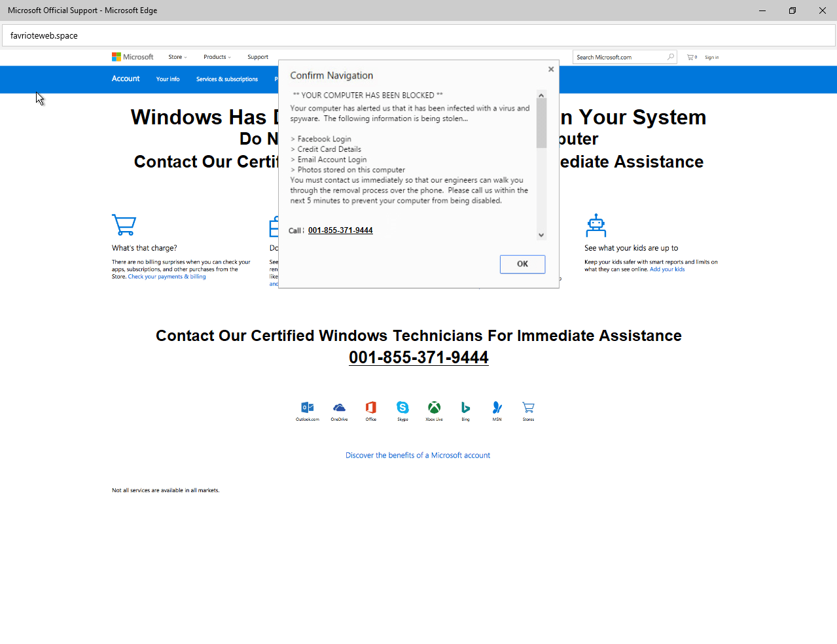Open the Bing icon
This screenshot has width=837, height=644.
[465, 410]
